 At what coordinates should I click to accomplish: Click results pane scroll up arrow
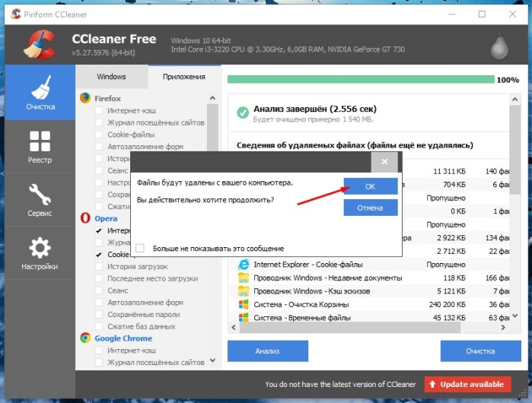(514, 100)
